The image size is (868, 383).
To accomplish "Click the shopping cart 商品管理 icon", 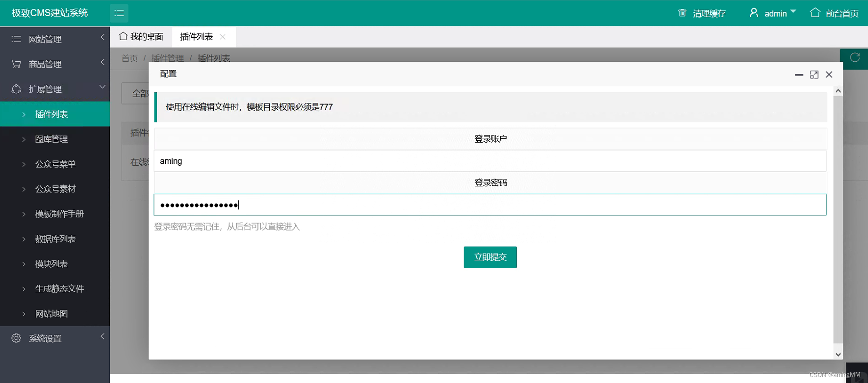I will click(x=16, y=64).
